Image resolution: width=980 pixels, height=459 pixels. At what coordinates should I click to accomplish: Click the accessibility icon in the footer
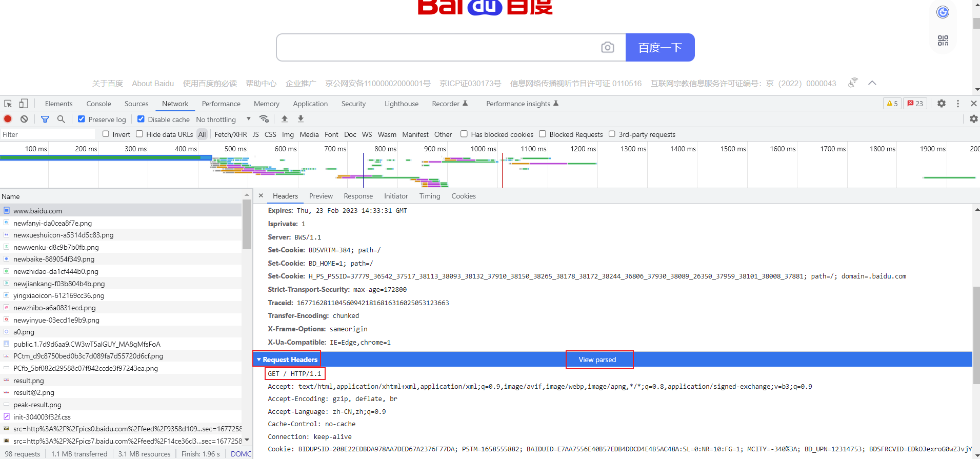click(x=853, y=83)
